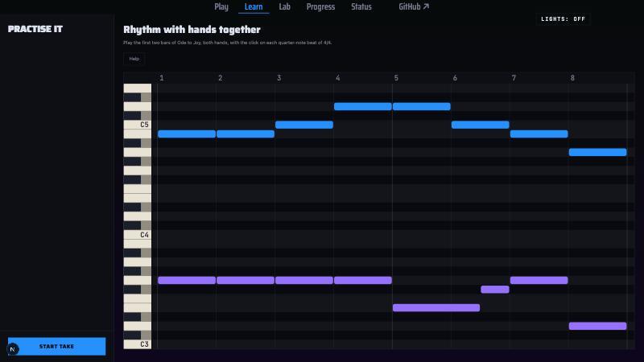Click beat marker 4 in the ruler
The width and height of the screenshot is (644, 362).
point(337,77)
